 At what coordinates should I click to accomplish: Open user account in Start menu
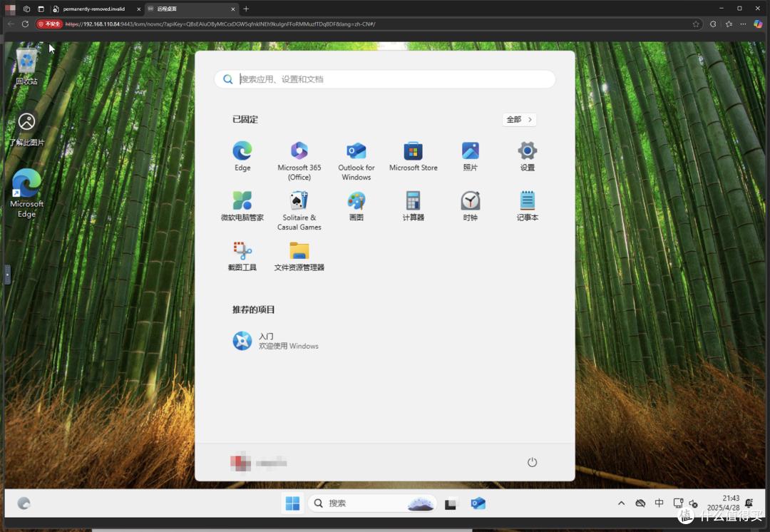(x=258, y=463)
